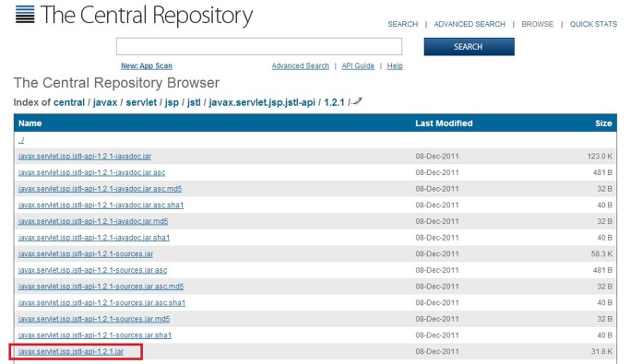The width and height of the screenshot is (630, 364).
Task: Click the Size column header
Action: pyautogui.click(x=603, y=123)
